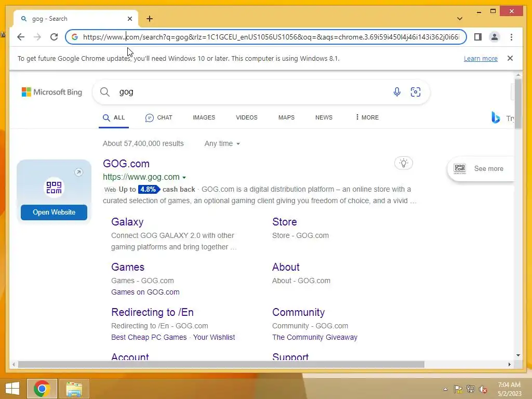Select the ALL results tab
532x399 pixels.
click(x=114, y=117)
